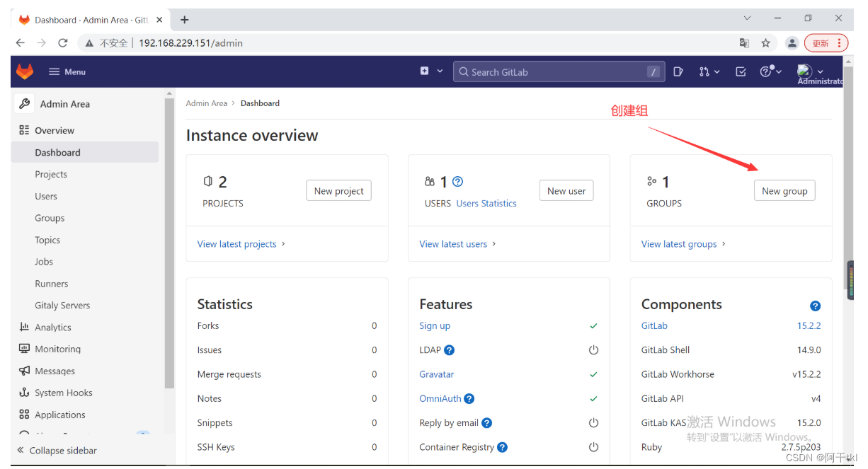Click the Issues icon beside the search bar
The image size is (868, 469).
click(x=678, y=71)
